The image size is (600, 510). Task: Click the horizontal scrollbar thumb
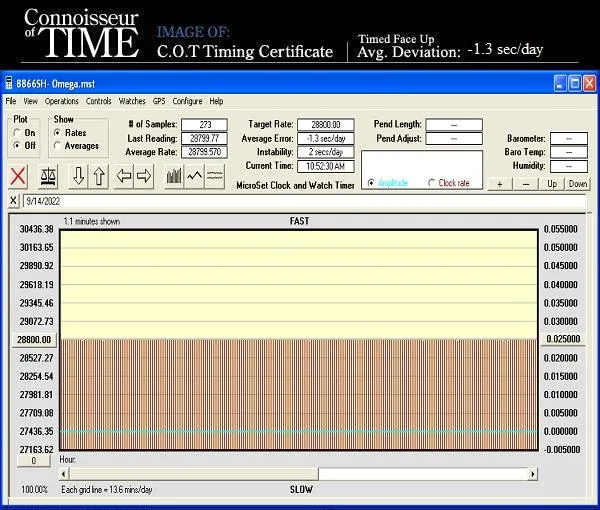[194, 474]
